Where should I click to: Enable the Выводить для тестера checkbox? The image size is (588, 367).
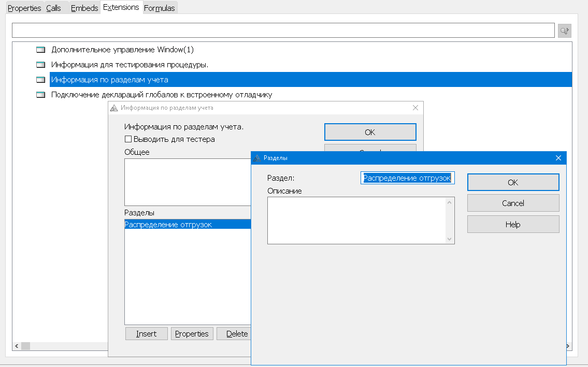[128, 139]
